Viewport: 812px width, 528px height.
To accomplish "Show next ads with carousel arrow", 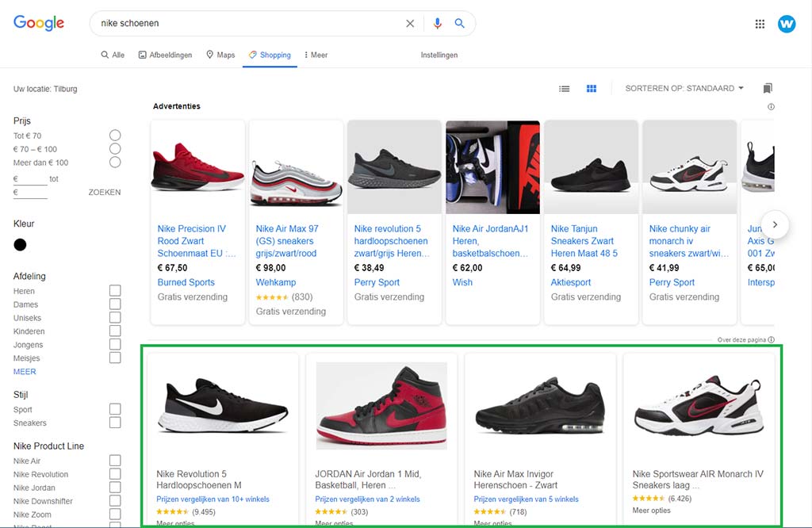I will (x=775, y=224).
